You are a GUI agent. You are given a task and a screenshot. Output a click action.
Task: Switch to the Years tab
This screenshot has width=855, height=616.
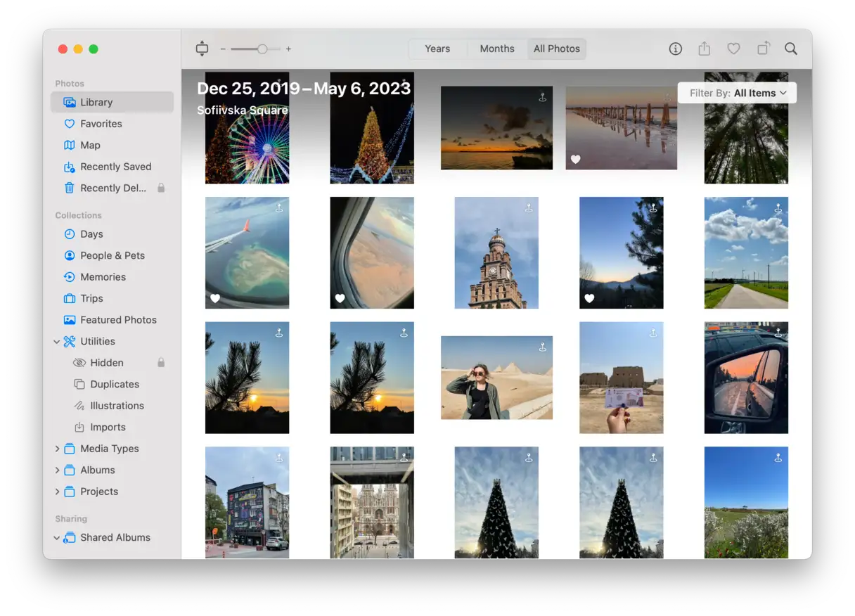437,49
